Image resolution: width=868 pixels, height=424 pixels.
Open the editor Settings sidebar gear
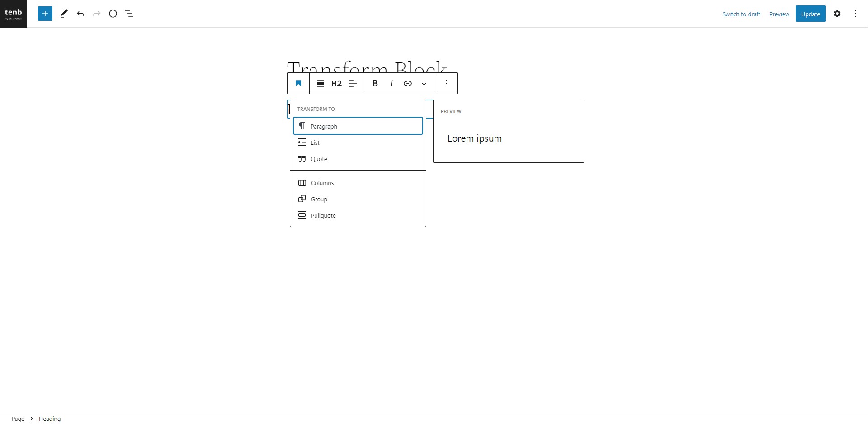pos(837,14)
